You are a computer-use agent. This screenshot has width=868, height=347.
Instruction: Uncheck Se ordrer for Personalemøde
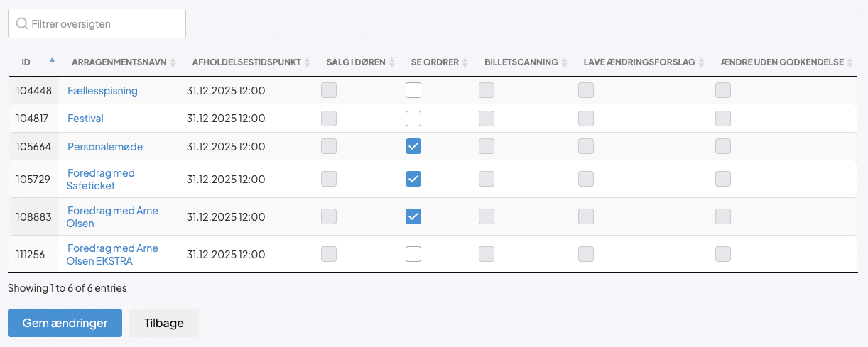tap(413, 146)
